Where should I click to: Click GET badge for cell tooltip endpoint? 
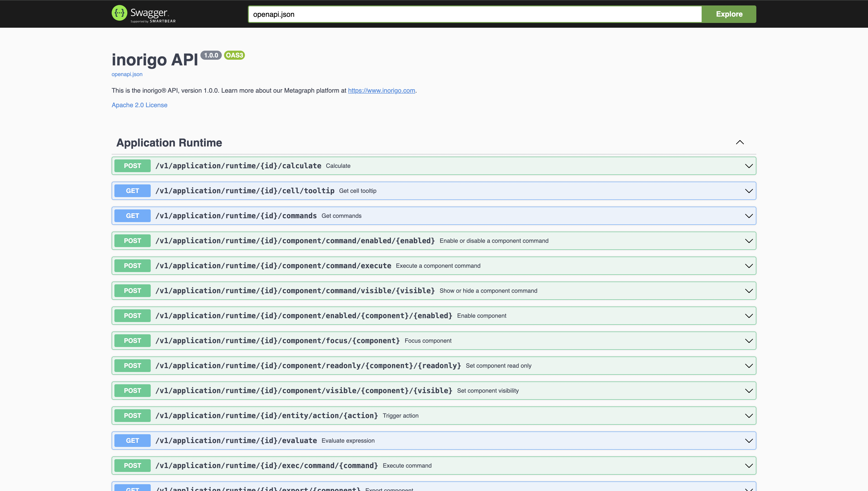tap(132, 191)
